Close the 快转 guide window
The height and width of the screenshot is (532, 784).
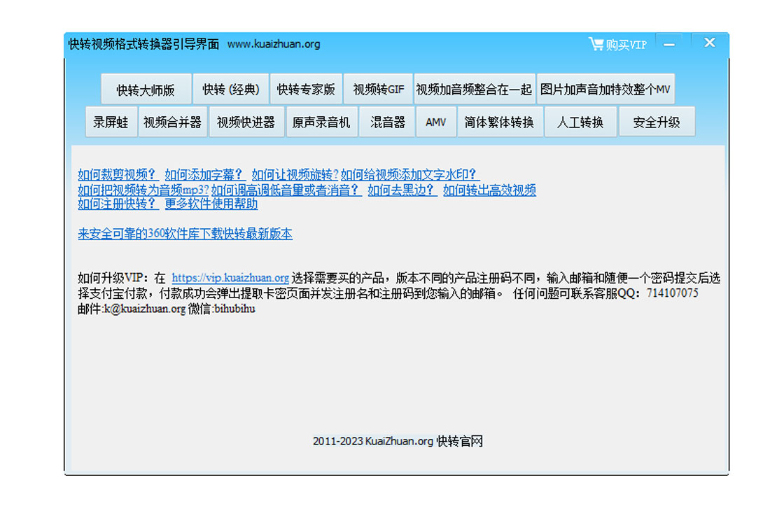click(x=710, y=43)
